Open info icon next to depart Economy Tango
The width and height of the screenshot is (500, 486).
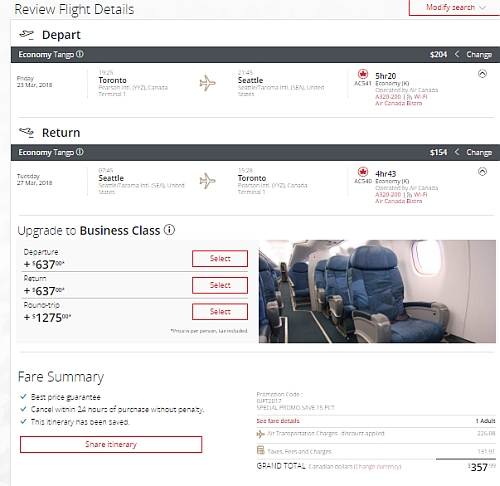pyautogui.click(x=80, y=54)
